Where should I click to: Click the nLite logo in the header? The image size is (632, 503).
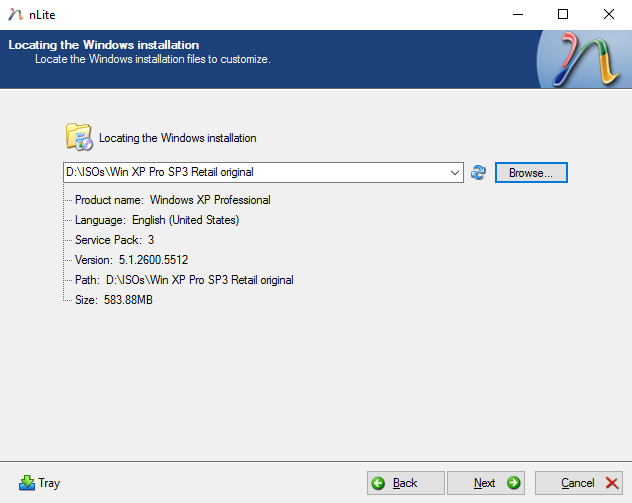tap(585, 59)
